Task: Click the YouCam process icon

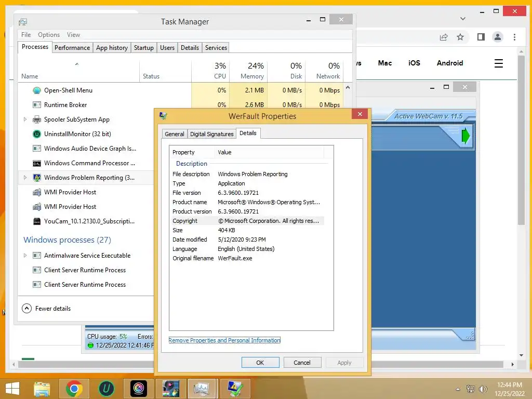Action: [37, 221]
